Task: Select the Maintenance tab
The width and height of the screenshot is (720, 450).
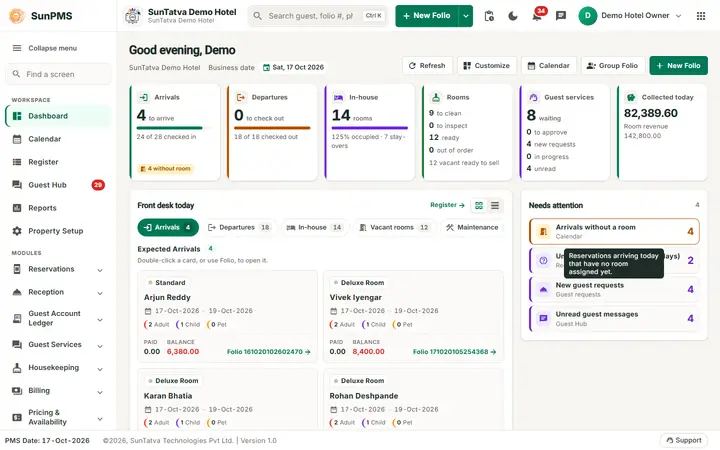Action: tap(472, 227)
